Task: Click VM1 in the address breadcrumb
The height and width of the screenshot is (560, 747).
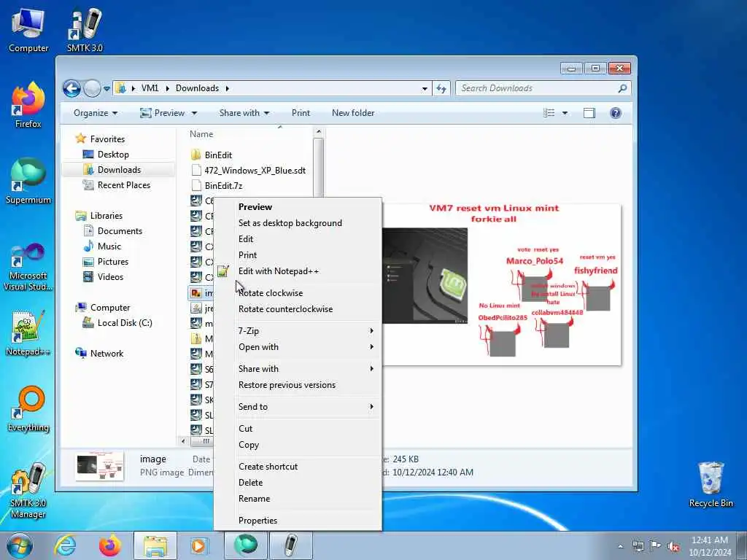Action: tap(150, 88)
